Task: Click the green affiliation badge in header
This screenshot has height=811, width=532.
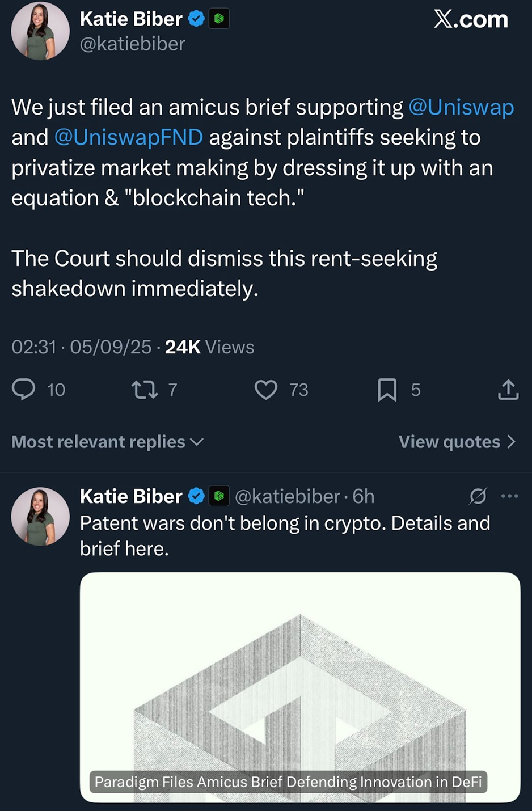Action: click(219, 19)
